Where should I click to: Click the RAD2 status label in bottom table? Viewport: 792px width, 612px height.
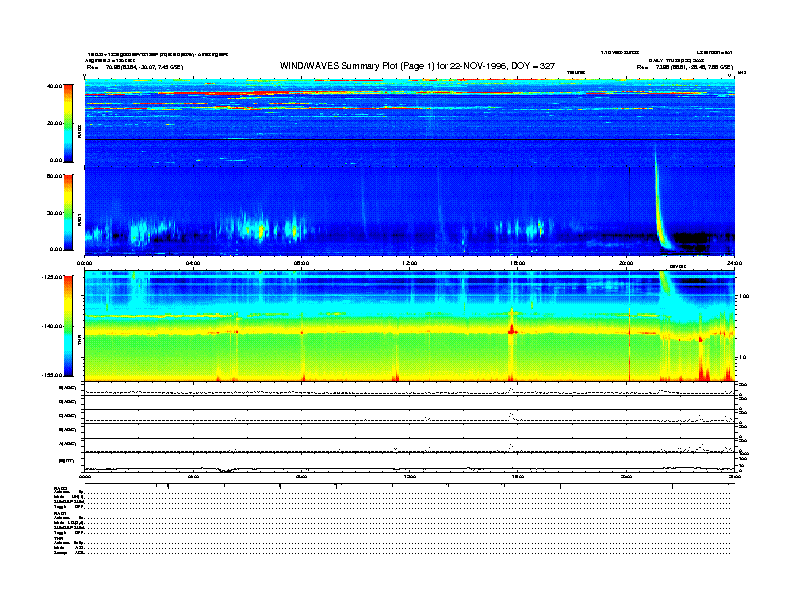pos(61,488)
